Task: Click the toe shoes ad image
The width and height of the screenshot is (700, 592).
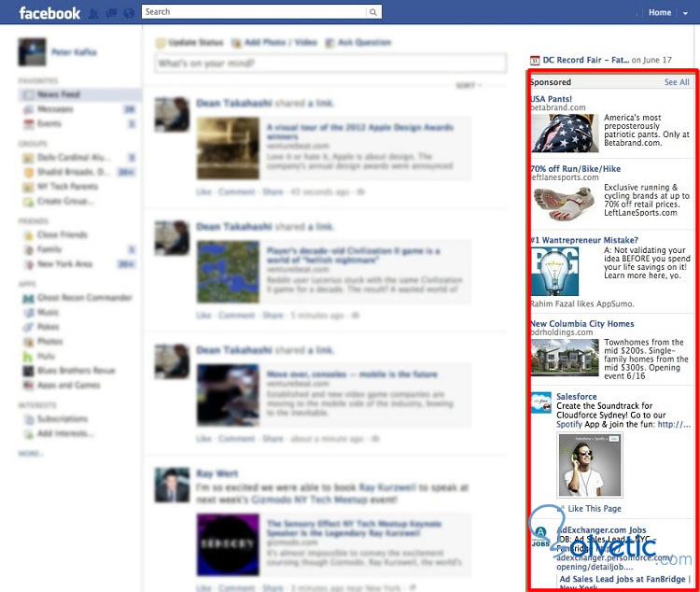Action: 565,204
